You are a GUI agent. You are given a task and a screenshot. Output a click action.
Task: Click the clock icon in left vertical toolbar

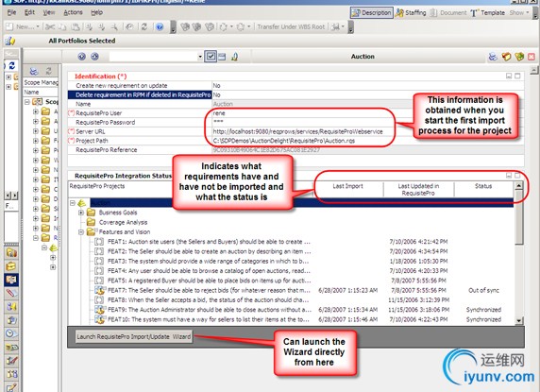(x=10, y=333)
